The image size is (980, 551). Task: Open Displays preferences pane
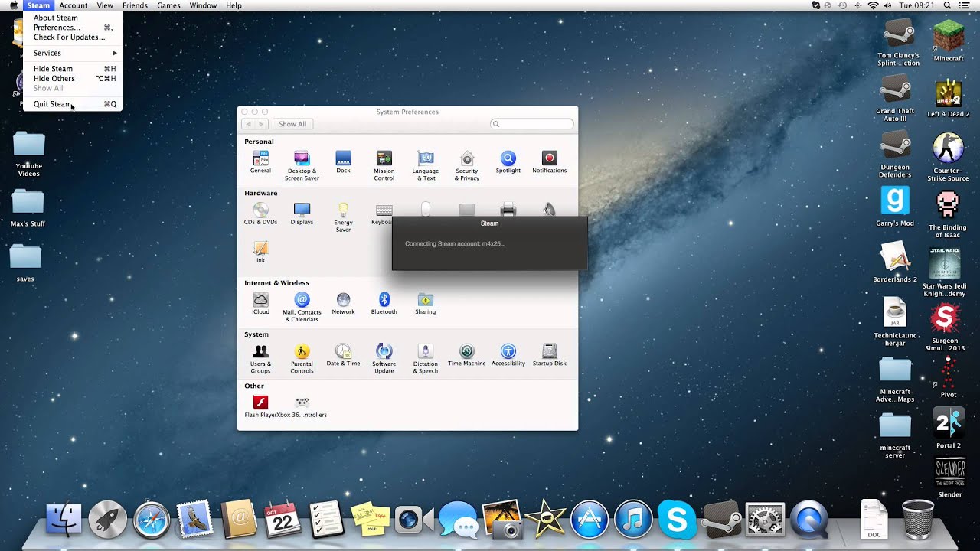(302, 214)
